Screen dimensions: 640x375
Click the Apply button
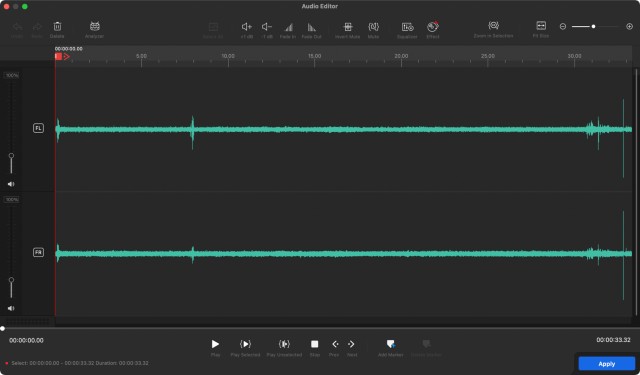(x=607, y=364)
